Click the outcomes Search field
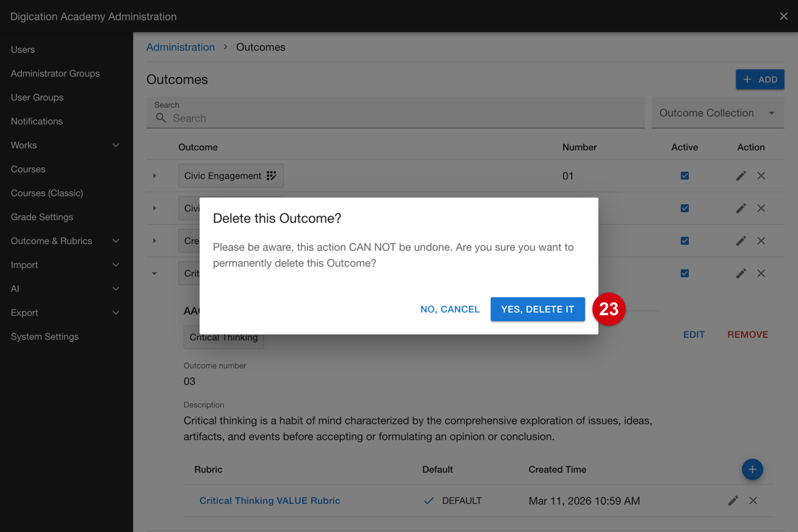 pos(396,113)
